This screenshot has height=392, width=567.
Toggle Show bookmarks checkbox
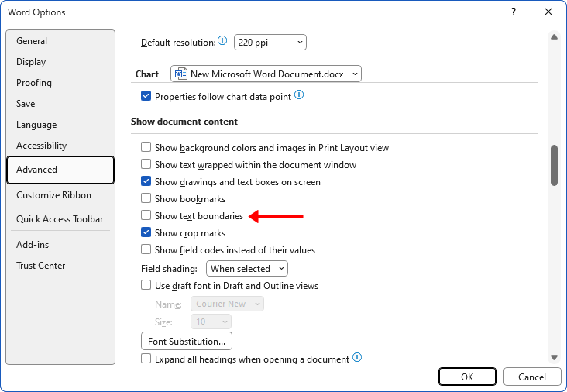146,199
